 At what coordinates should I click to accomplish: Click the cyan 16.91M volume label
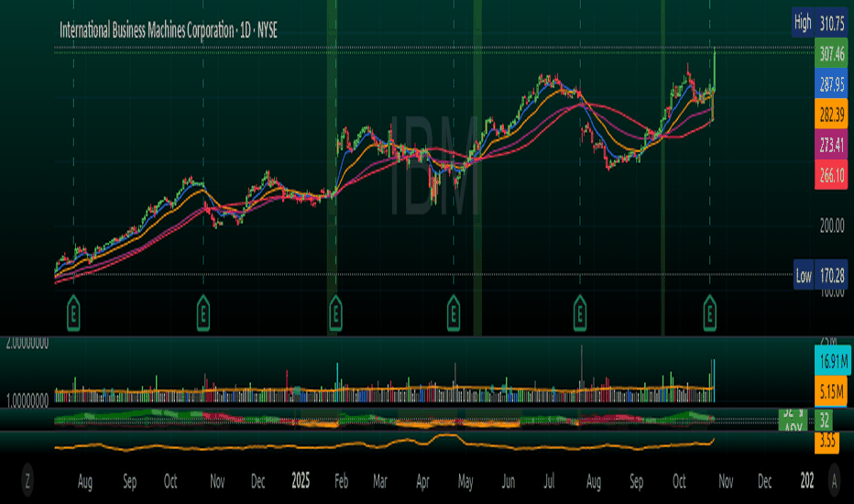832,361
